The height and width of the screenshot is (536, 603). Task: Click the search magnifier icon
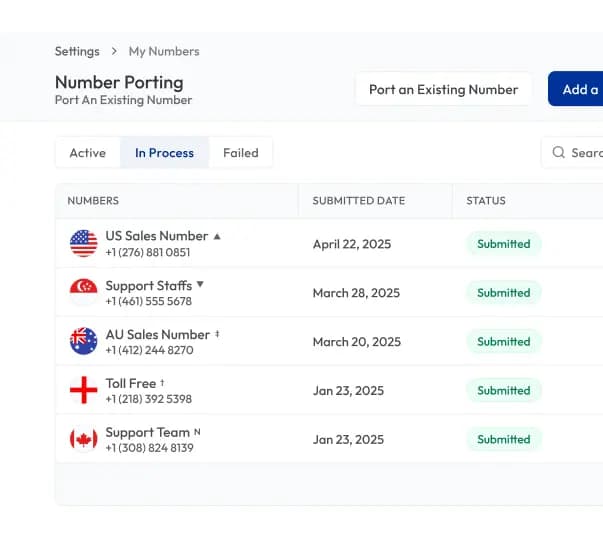[x=559, y=153]
